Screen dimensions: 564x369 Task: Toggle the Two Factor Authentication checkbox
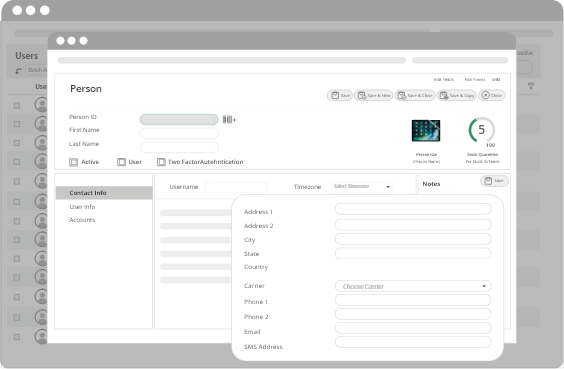161,162
